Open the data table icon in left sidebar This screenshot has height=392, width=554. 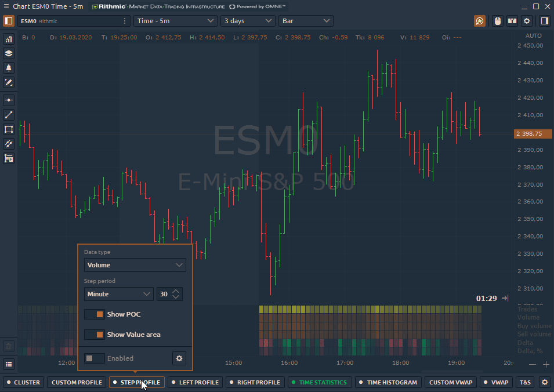pos(9,158)
